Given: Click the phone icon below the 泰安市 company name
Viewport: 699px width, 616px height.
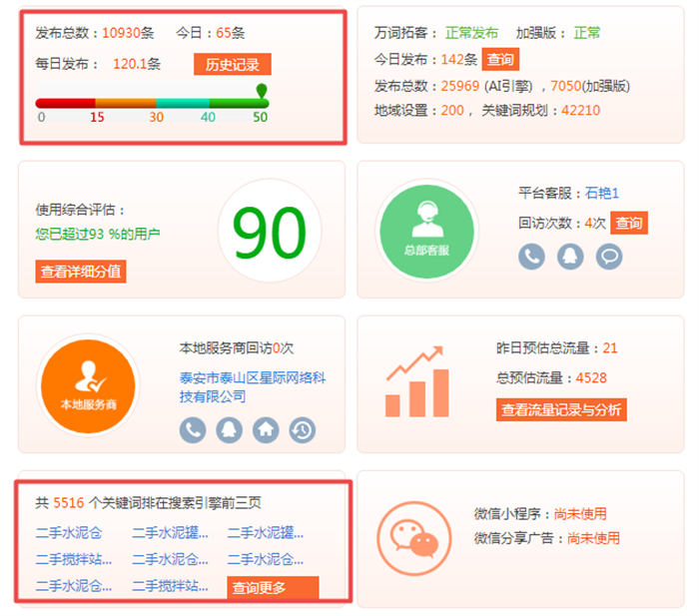Looking at the screenshot, I should coord(193,429).
